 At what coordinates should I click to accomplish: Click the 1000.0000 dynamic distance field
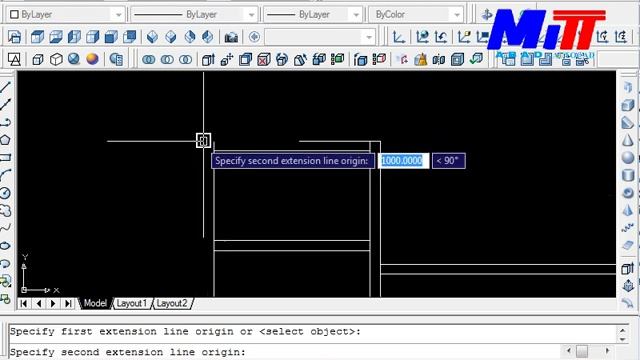point(403,160)
